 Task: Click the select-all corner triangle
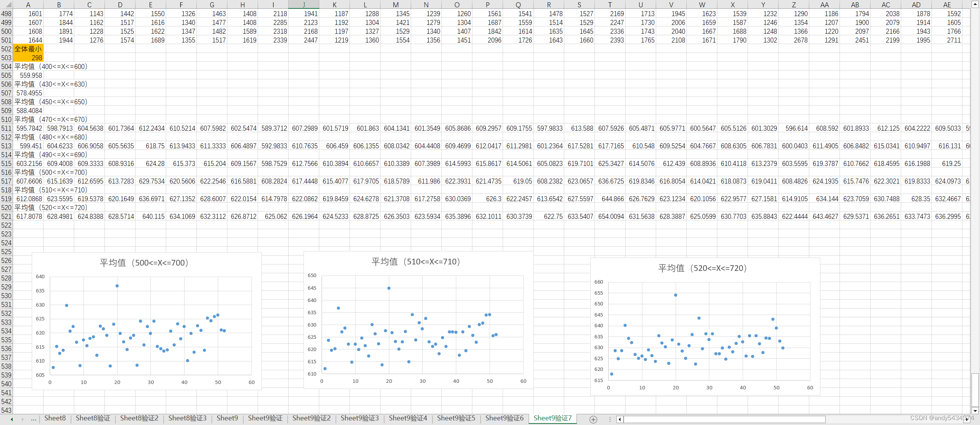pyautogui.click(x=6, y=5)
